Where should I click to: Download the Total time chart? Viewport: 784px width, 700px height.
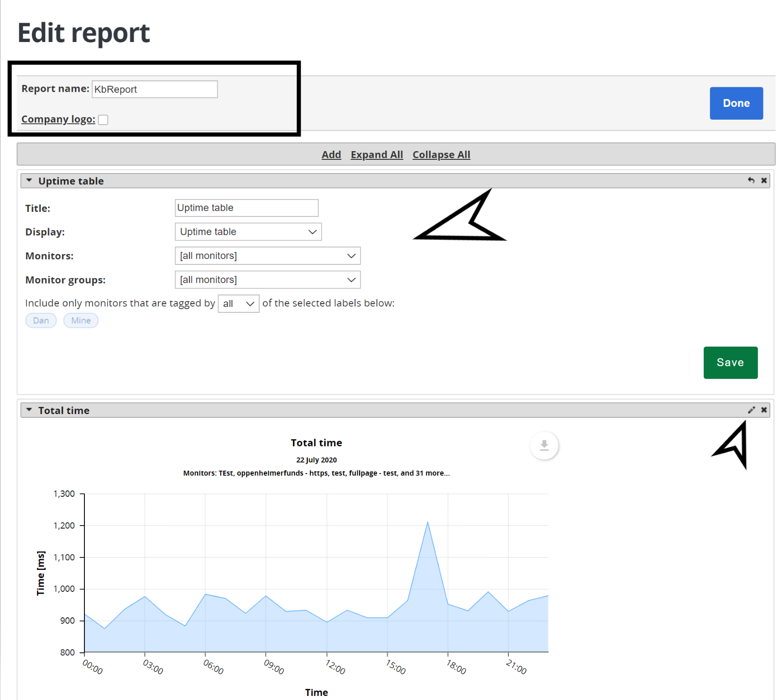[x=544, y=445]
